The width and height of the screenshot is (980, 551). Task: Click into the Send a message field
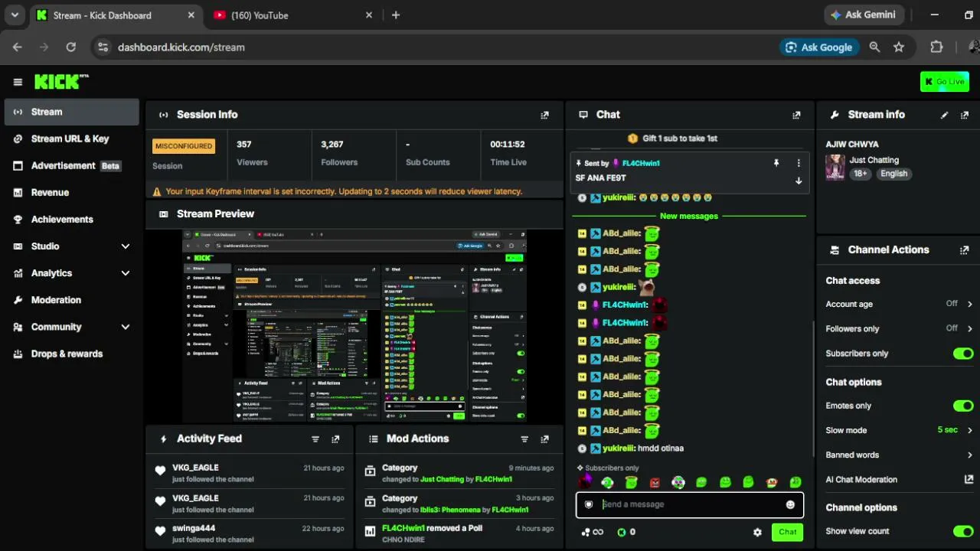[689, 504]
